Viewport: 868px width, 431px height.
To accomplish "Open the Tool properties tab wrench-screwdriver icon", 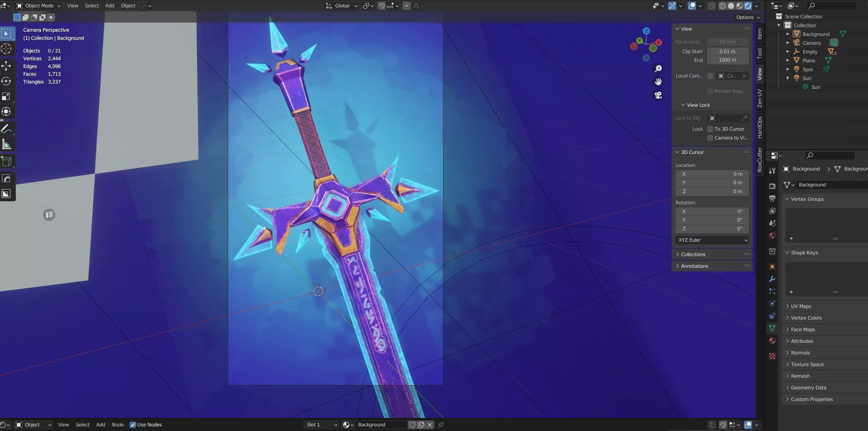I will pos(772,171).
